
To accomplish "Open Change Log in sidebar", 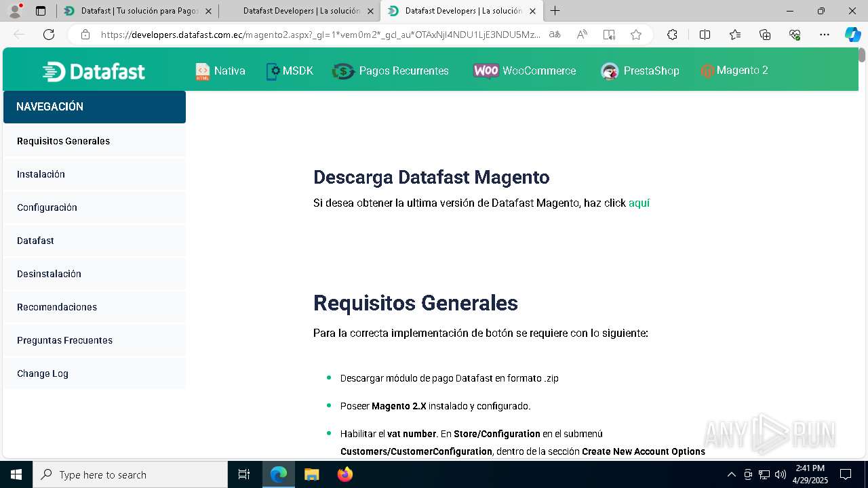I will click(94, 373).
